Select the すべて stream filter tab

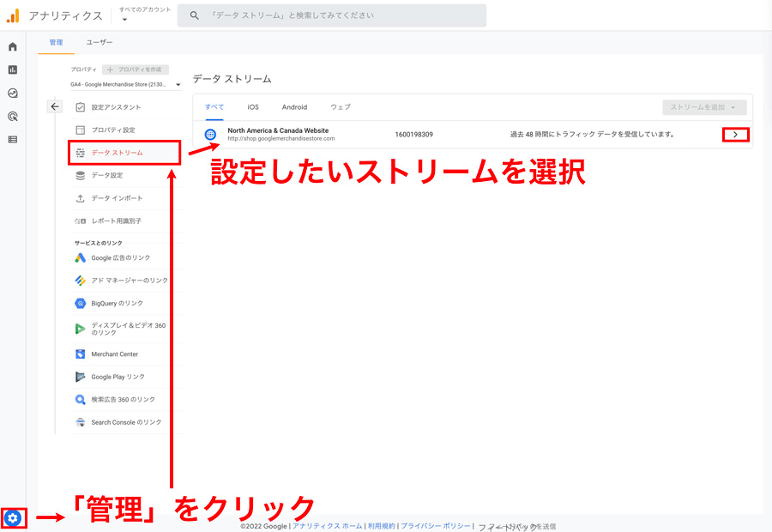[214, 107]
